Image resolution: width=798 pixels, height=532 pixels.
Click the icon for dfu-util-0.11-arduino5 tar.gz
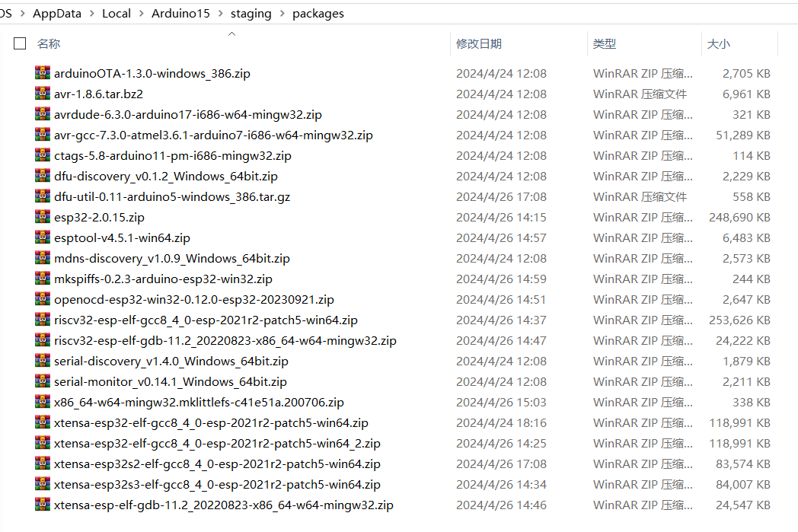click(43, 196)
